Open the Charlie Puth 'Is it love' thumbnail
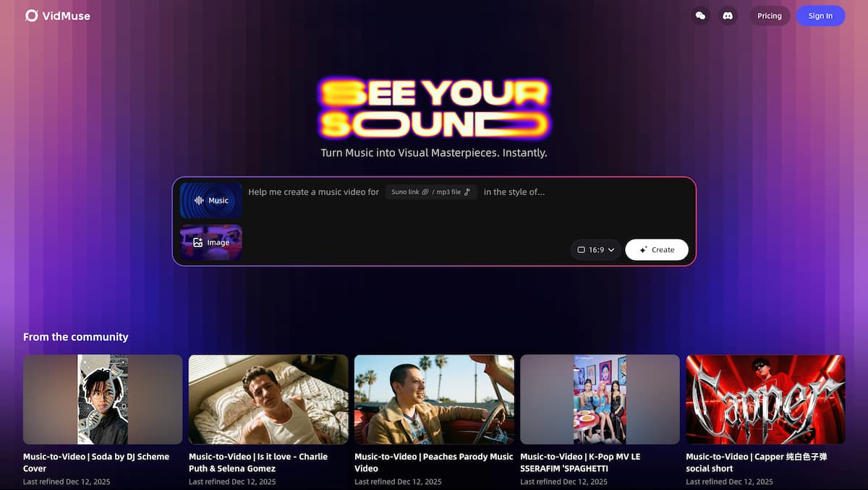 click(268, 400)
